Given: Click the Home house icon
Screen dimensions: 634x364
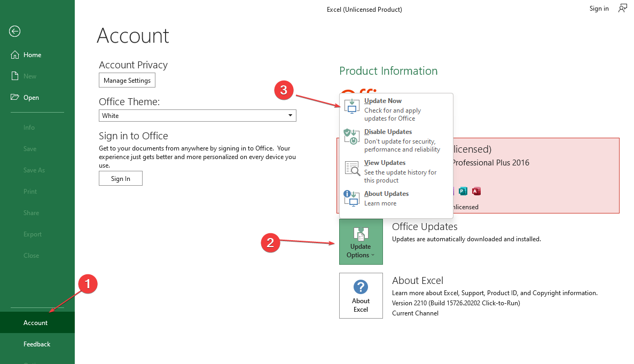Looking at the screenshot, I should pyautogui.click(x=15, y=54).
